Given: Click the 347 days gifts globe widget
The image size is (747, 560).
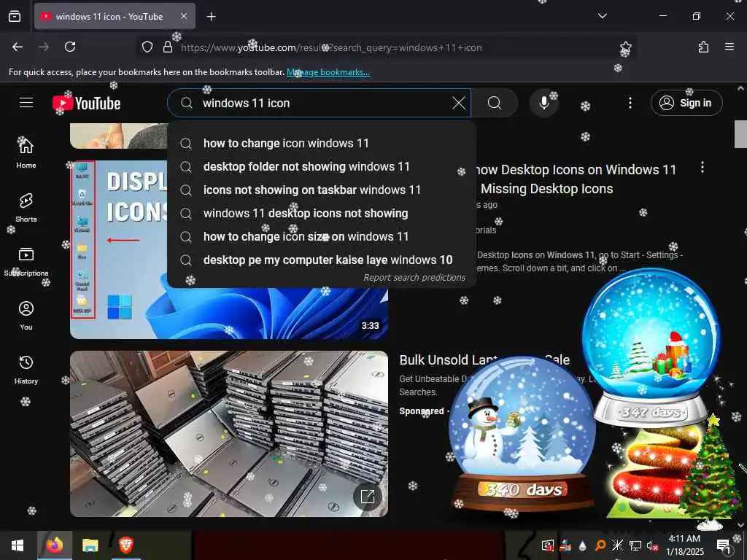Looking at the screenshot, I should click(651, 347).
